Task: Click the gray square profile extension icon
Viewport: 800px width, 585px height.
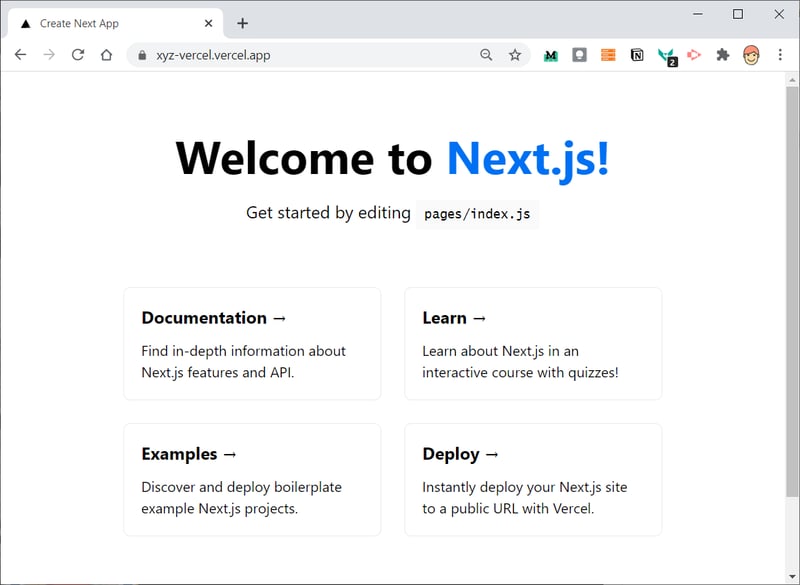Action: [x=579, y=55]
